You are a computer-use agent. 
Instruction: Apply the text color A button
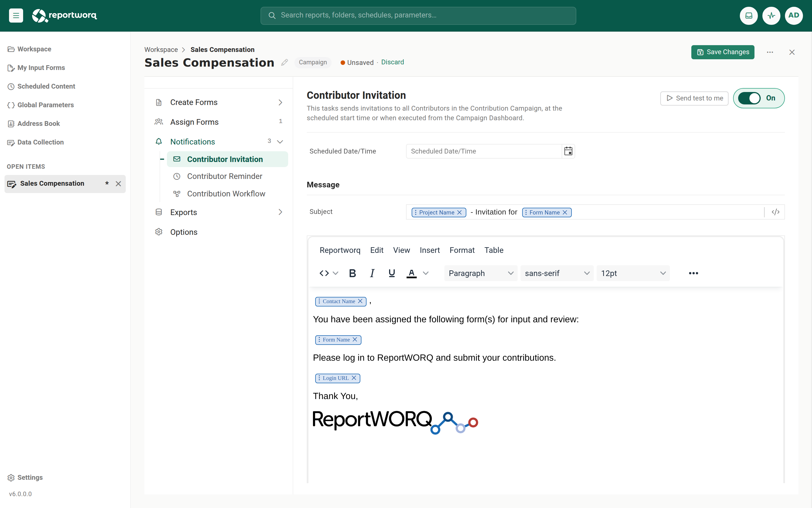click(412, 273)
